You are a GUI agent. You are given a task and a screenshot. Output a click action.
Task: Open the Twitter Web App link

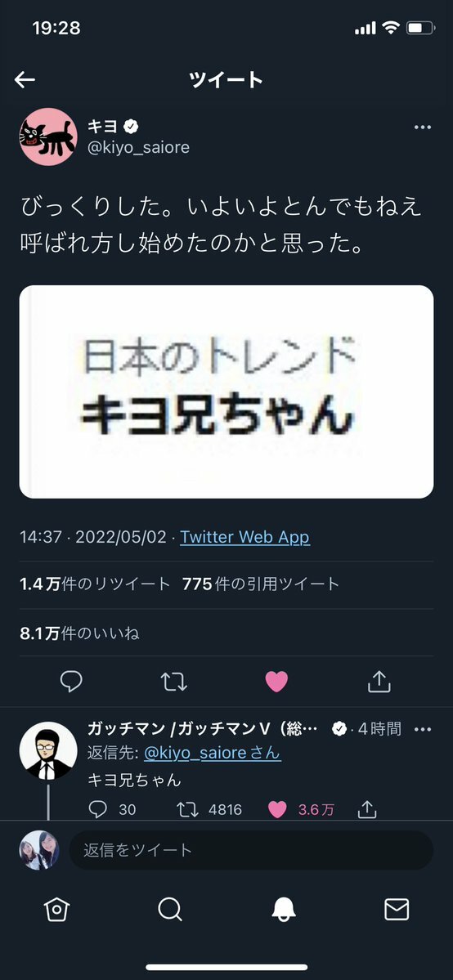(244, 537)
